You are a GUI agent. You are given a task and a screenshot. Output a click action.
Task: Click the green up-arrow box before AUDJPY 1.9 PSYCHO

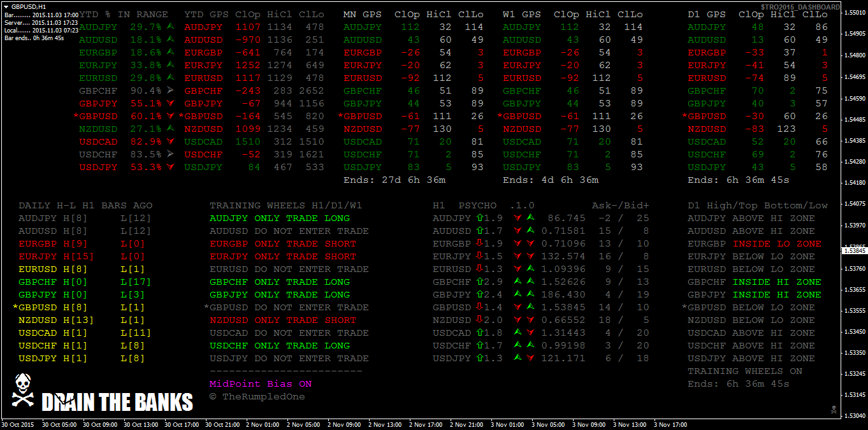point(479,218)
